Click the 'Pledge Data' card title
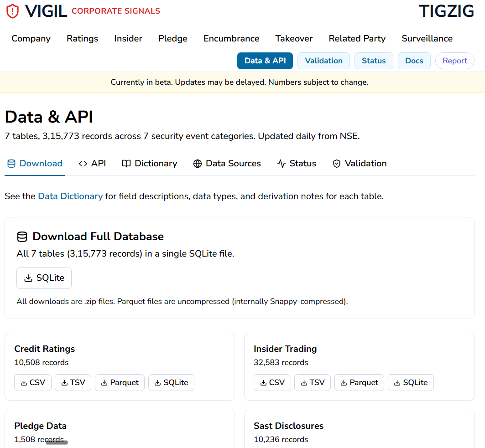 40,426
